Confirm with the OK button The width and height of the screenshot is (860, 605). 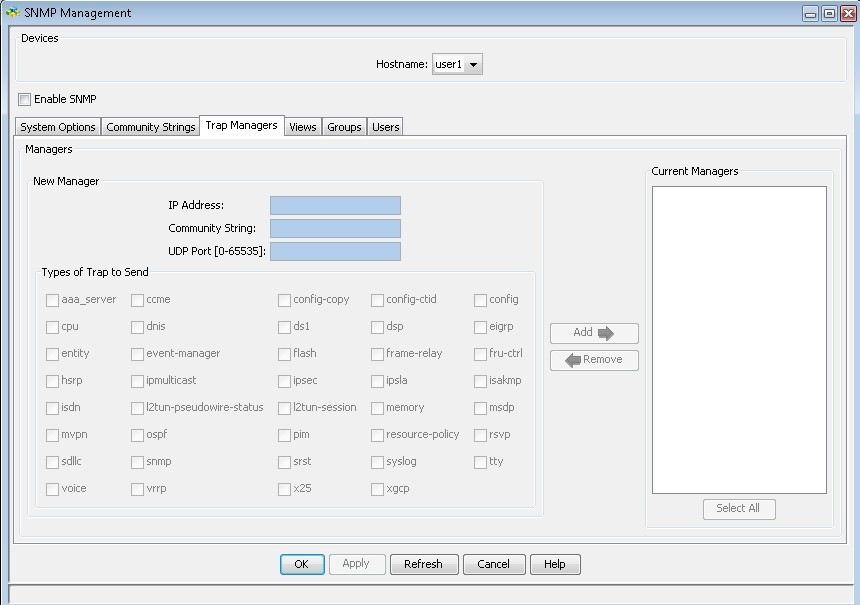tap(302, 564)
